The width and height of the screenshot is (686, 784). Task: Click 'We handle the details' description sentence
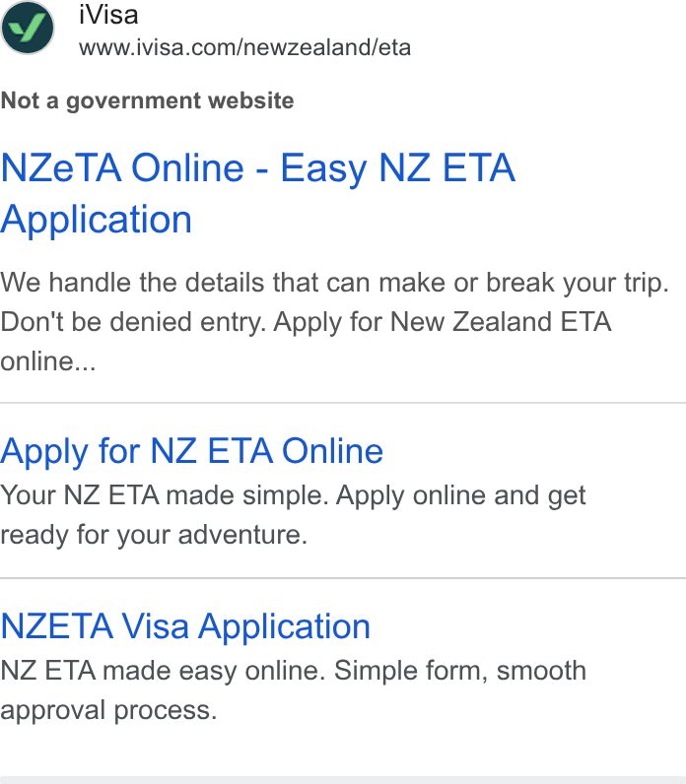click(x=335, y=283)
